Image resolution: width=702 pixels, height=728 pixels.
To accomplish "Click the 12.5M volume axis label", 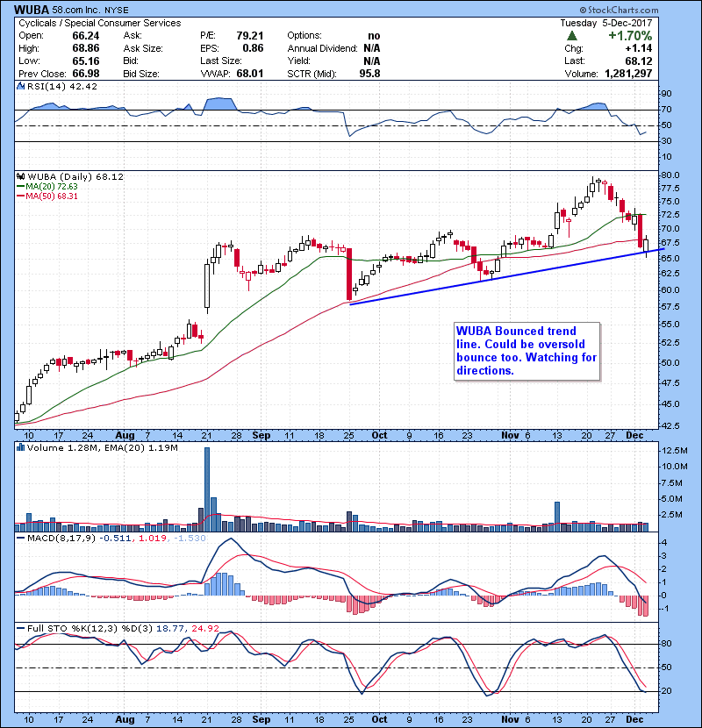I will pyautogui.click(x=674, y=450).
